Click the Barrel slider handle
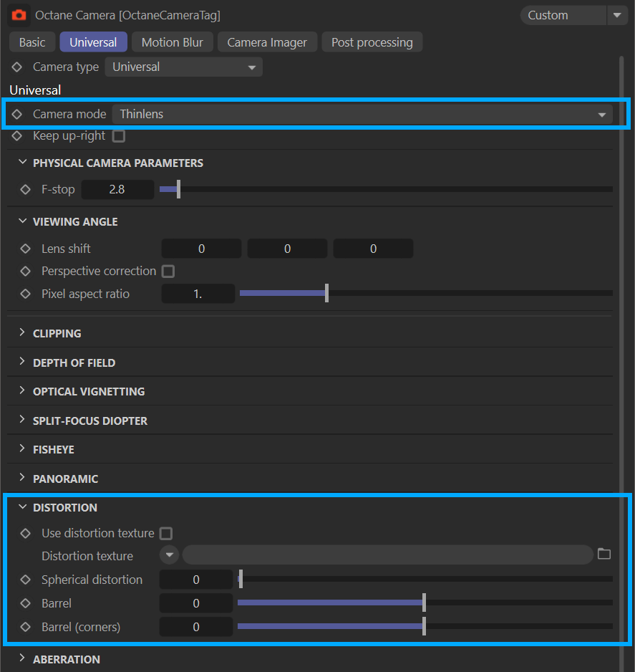The image size is (635, 672). (x=424, y=603)
